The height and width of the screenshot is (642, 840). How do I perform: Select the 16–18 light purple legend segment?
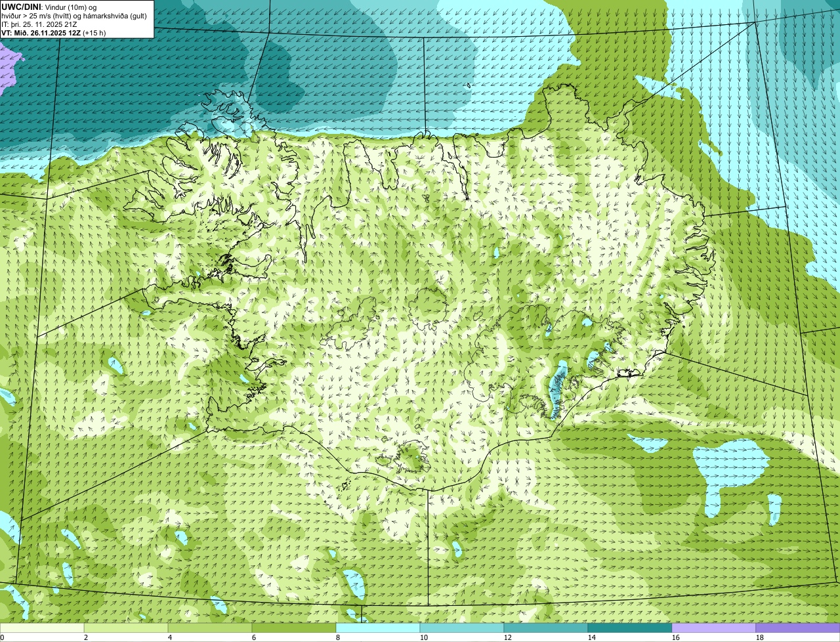(x=714, y=628)
